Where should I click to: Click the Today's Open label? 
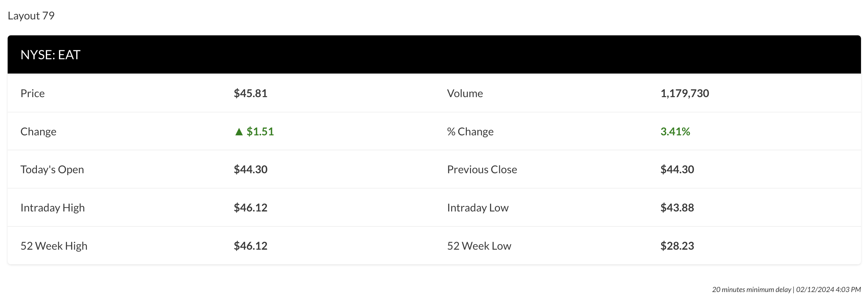[x=52, y=169]
